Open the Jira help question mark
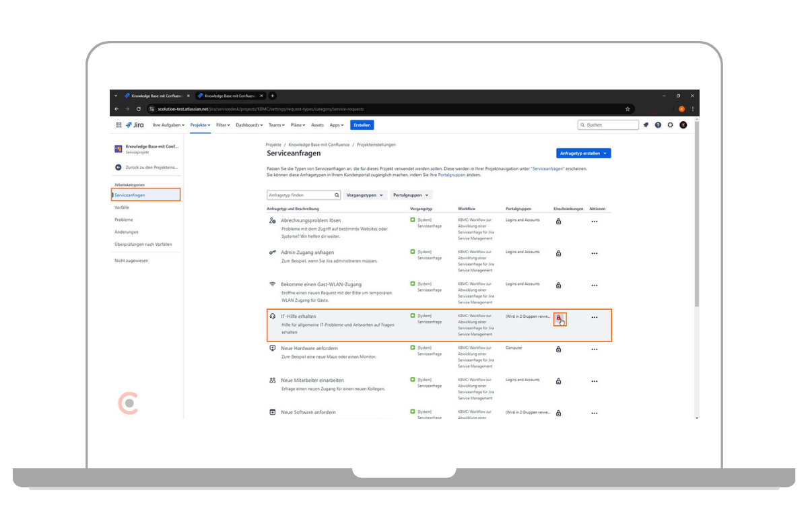The width and height of the screenshot is (808, 532). point(658,125)
